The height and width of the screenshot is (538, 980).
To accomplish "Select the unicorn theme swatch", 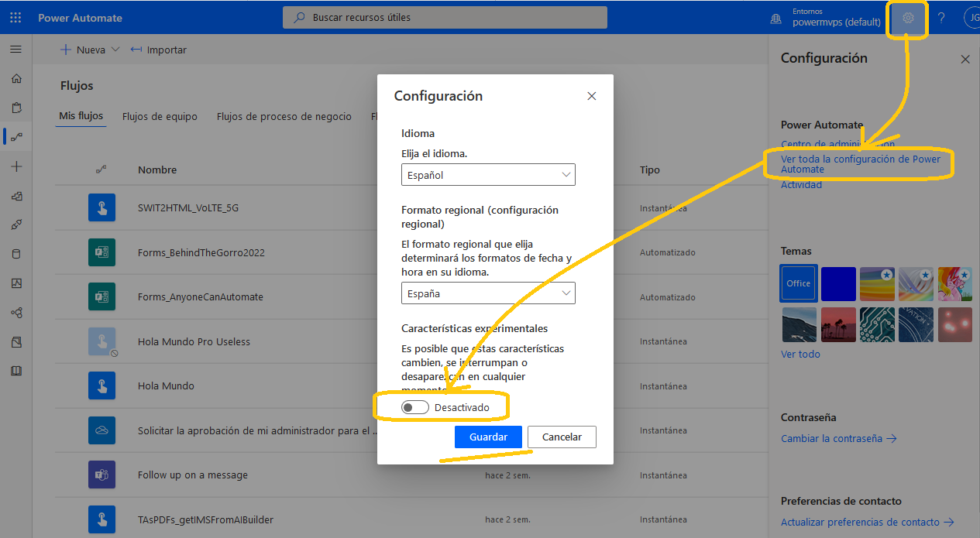I will tap(956, 284).
